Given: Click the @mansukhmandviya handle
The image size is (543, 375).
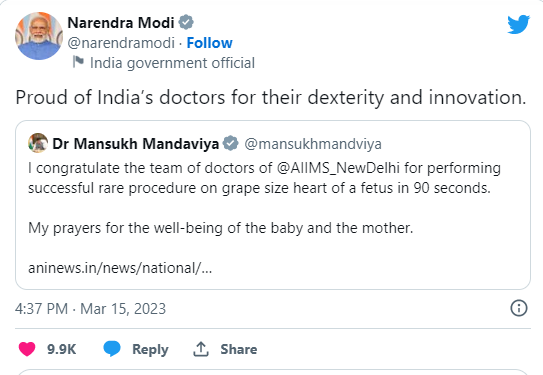Looking at the screenshot, I should tap(313, 144).
